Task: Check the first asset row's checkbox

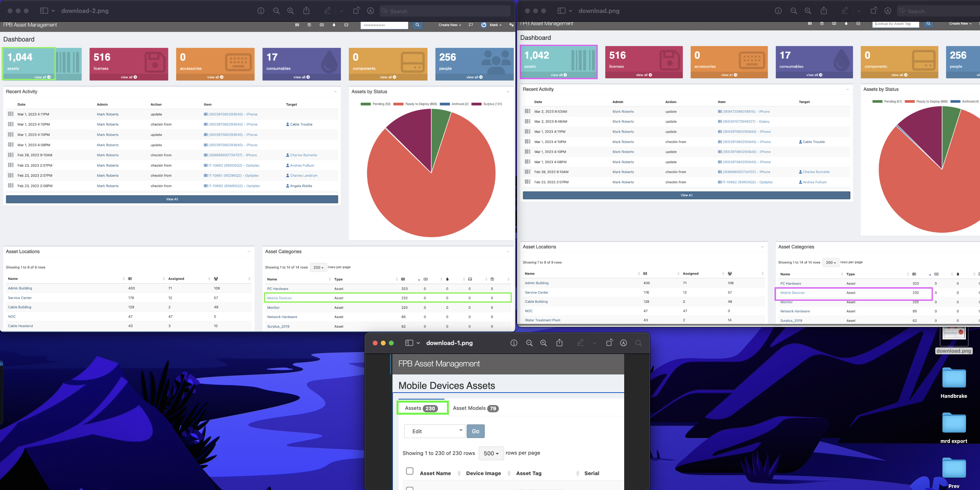Action: [410, 488]
